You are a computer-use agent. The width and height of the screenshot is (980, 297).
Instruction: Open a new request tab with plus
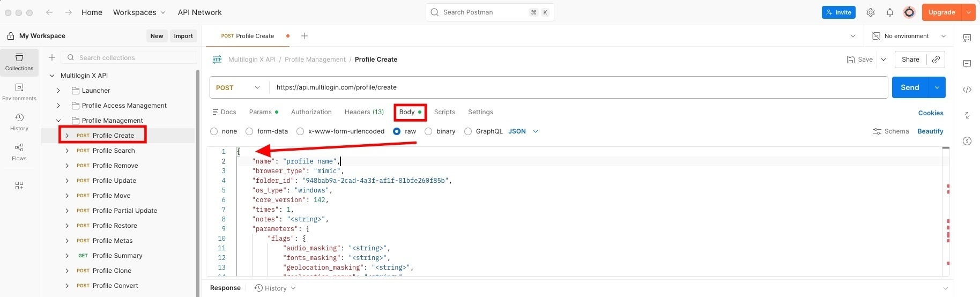[305, 36]
